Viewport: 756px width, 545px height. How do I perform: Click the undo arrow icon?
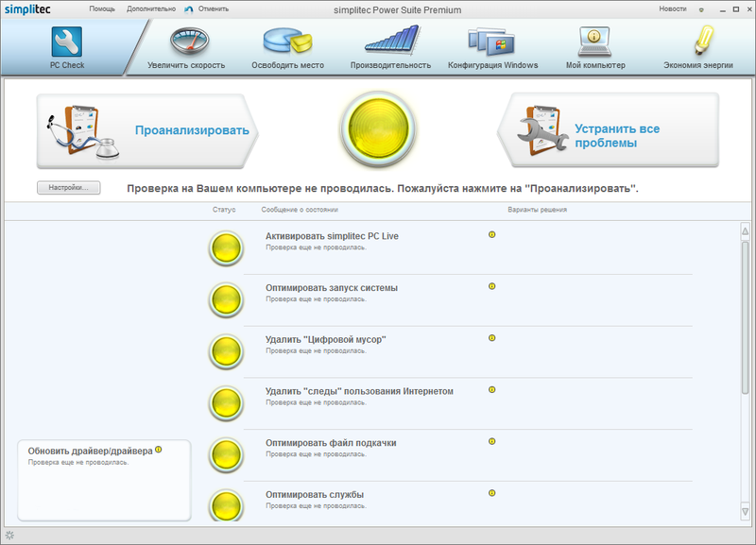pos(188,9)
